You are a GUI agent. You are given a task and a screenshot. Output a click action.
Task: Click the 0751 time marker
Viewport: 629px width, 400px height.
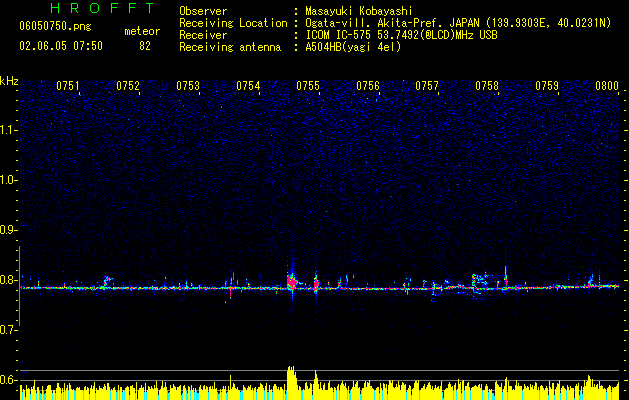pyautogui.click(x=68, y=86)
